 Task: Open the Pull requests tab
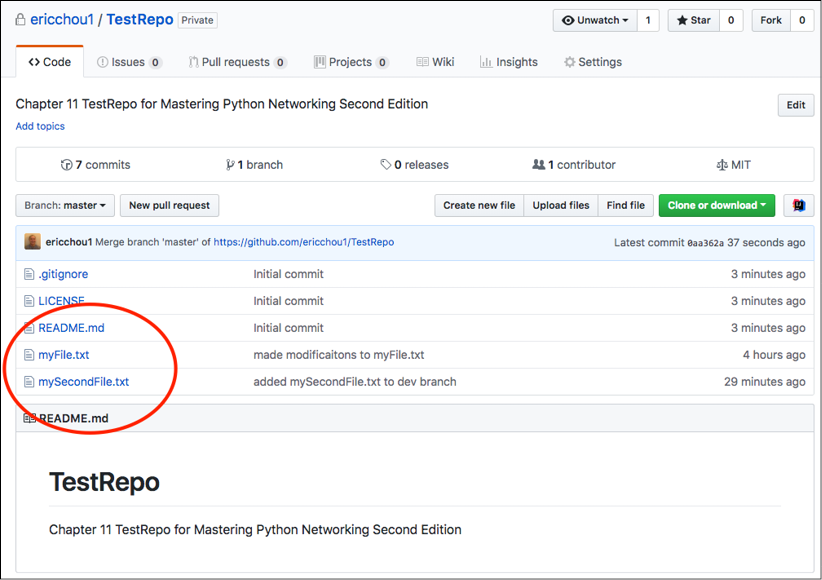click(x=237, y=62)
